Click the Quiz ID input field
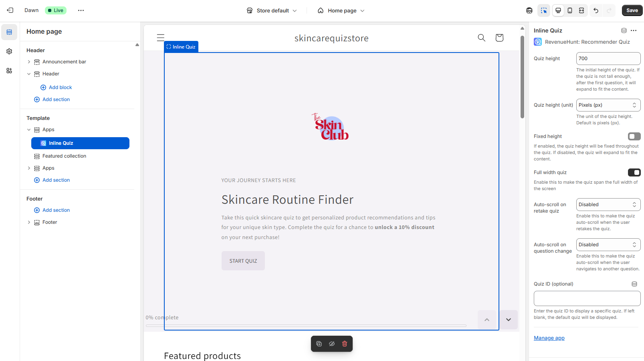This screenshot has width=644, height=361. (x=587, y=298)
